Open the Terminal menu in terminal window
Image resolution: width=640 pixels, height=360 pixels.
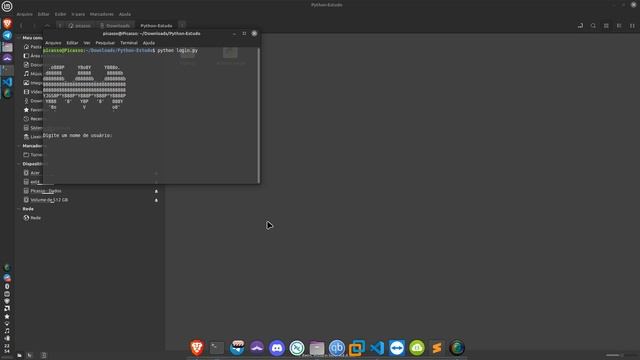[x=129, y=43]
